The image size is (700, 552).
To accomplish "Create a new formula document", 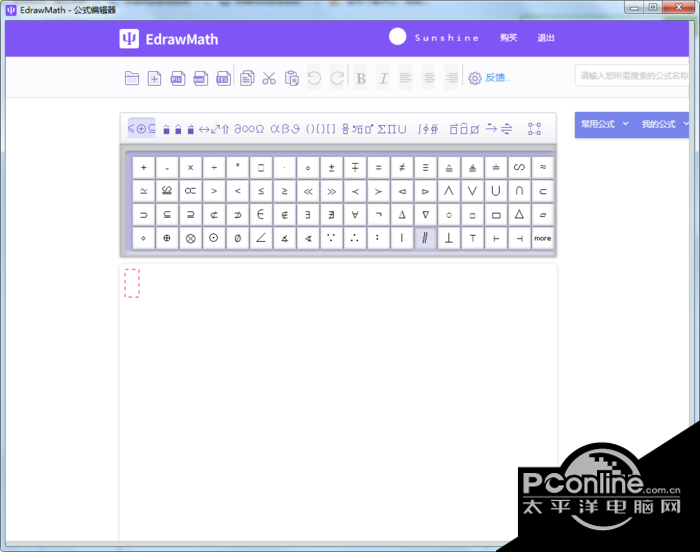I will 154,78.
